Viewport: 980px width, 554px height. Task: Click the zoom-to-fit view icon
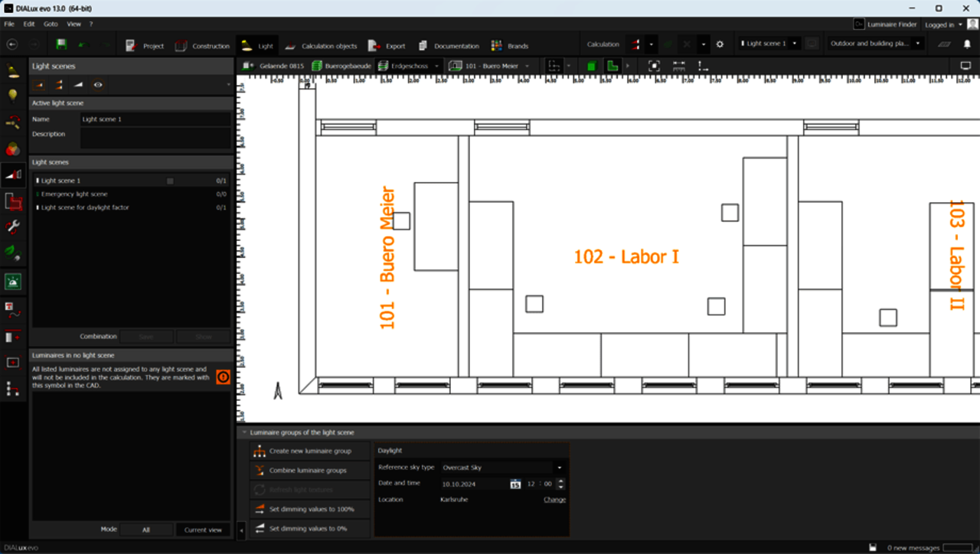pyautogui.click(x=654, y=67)
